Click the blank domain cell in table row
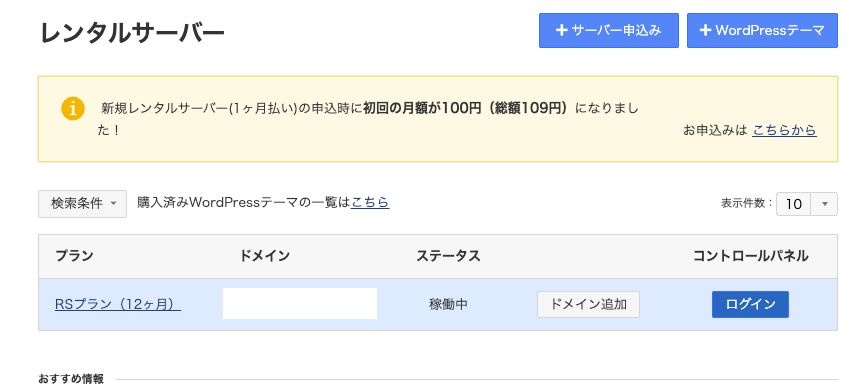Viewport: 849px width, 387px height. (x=300, y=304)
